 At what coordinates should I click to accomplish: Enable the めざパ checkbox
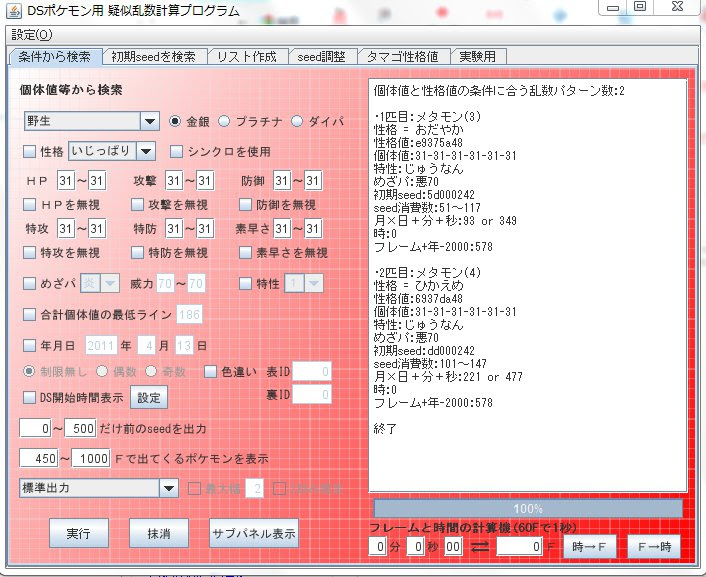[x=29, y=283]
